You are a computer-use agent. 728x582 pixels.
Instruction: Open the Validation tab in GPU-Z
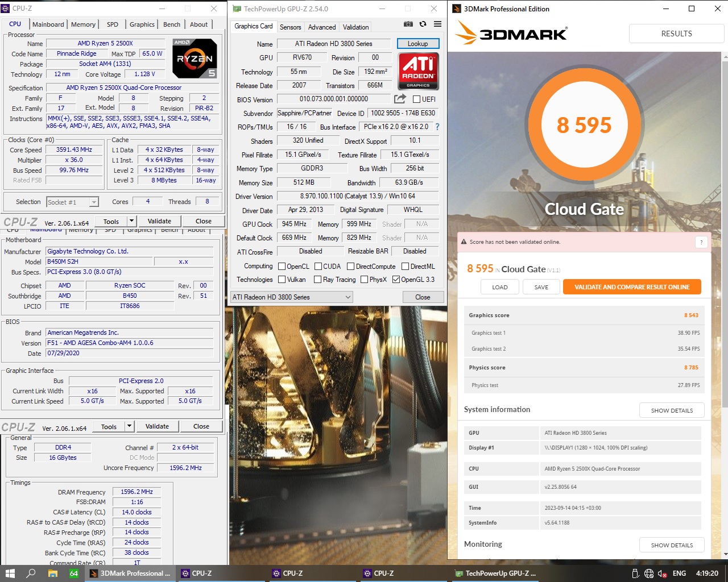pos(355,27)
